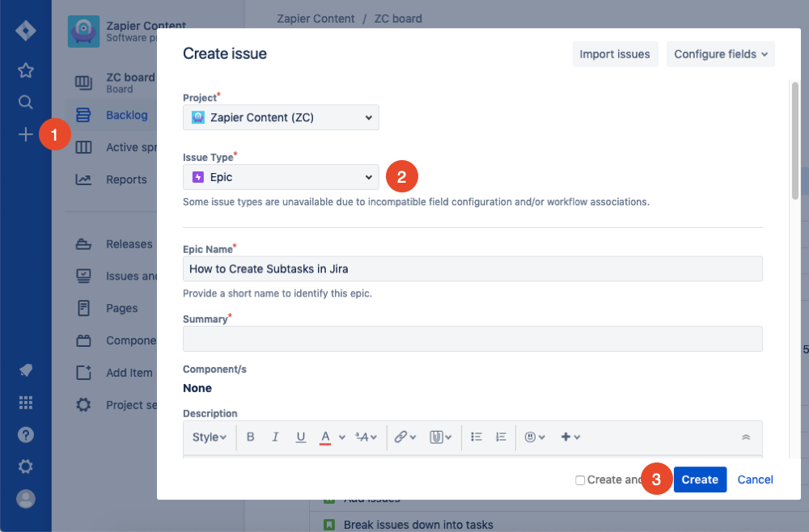Screen dimensions: 809x532
Task: Click the text color letter A
Action: pyautogui.click(x=325, y=437)
